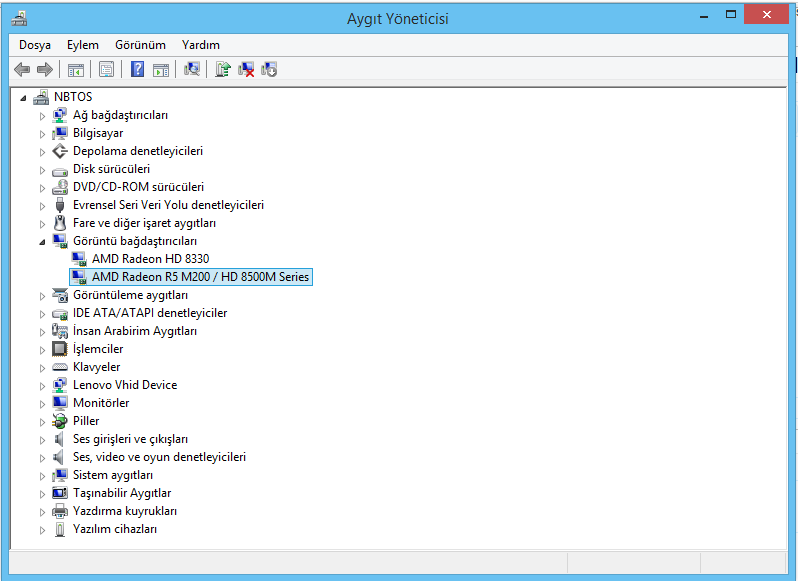Expand the Bilgisayar category
This screenshot has width=798, height=581.
42,134
